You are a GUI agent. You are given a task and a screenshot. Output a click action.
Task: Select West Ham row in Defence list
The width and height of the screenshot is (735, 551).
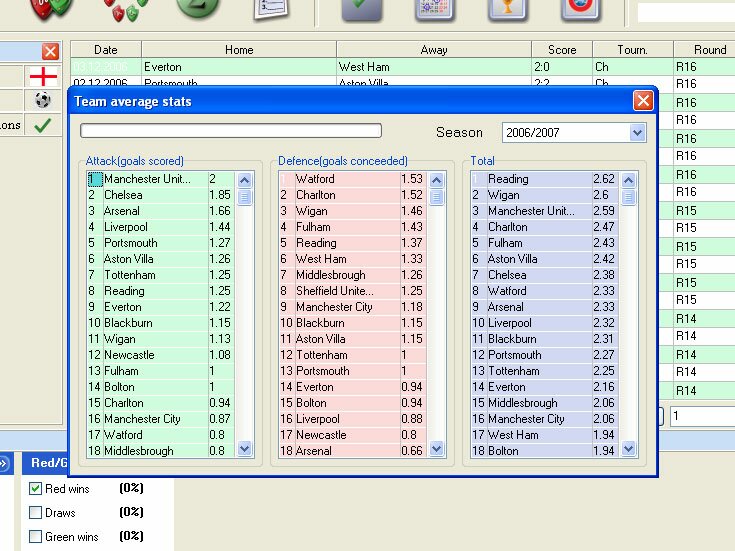click(352, 259)
